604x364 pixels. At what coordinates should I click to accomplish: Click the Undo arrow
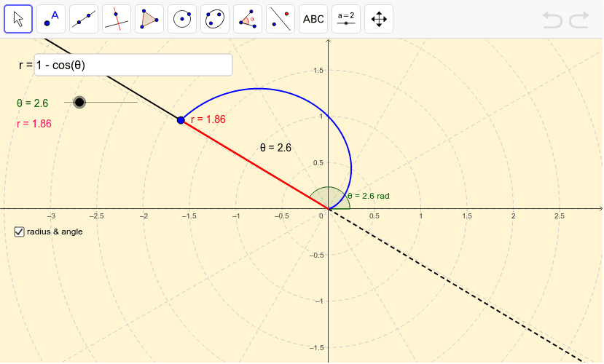point(552,20)
